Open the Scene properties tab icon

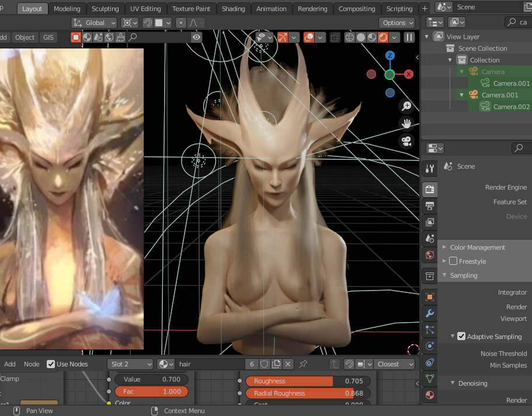(x=430, y=239)
